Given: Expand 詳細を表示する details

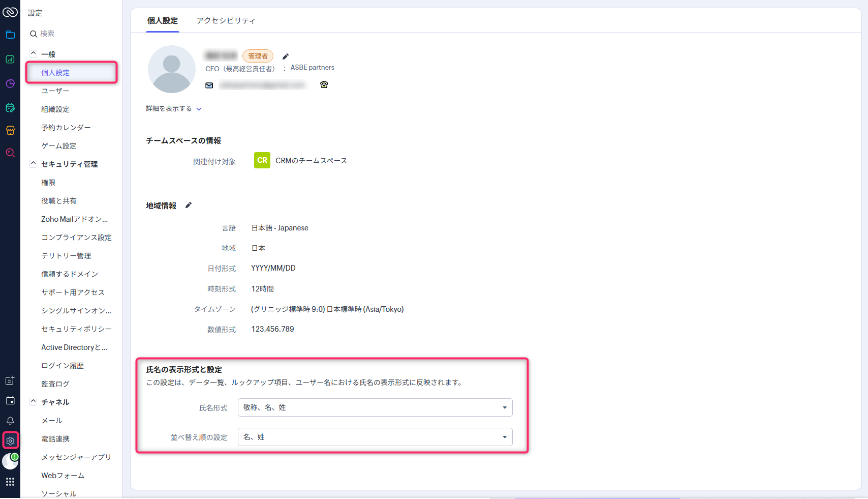Looking at the screenshot, I should coord(174,109).
